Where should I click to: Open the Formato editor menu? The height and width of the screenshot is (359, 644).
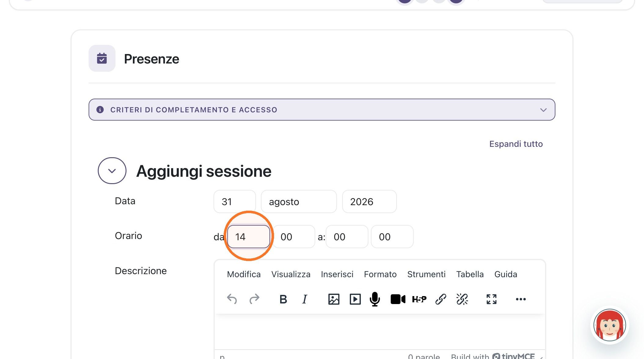click(380, 274)
